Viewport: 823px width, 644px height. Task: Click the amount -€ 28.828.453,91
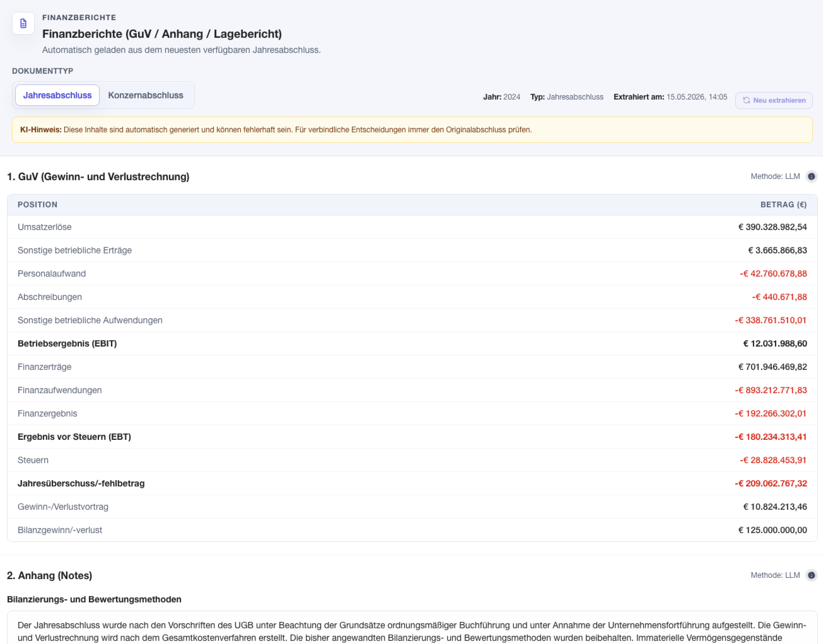(x=773, y=460)
